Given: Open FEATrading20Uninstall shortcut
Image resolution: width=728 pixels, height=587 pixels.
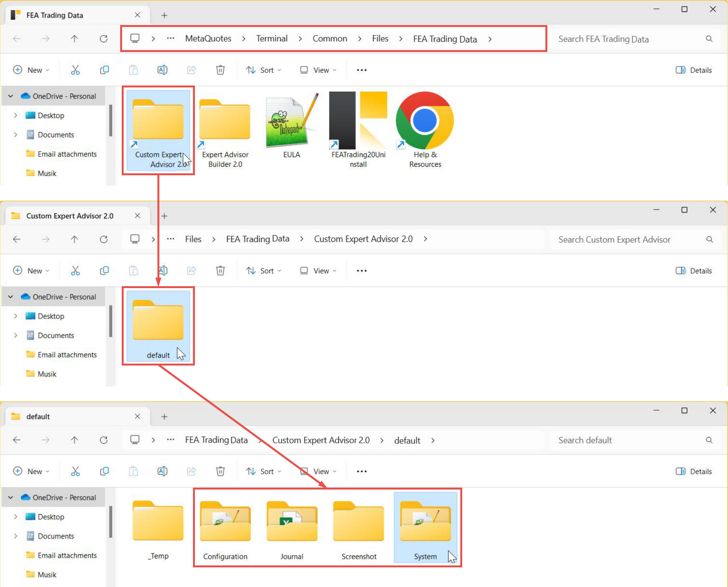Looking at the screenshot, I should click(358, 130).
